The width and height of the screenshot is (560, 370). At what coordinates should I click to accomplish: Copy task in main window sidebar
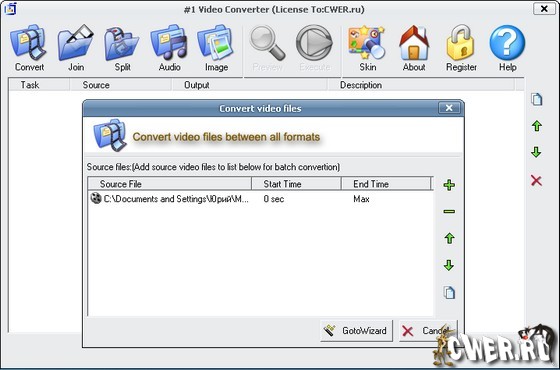pos(536,99)
